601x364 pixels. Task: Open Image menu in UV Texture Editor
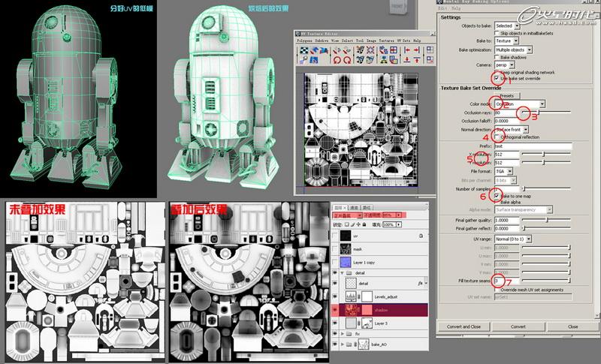coord(371,41)
